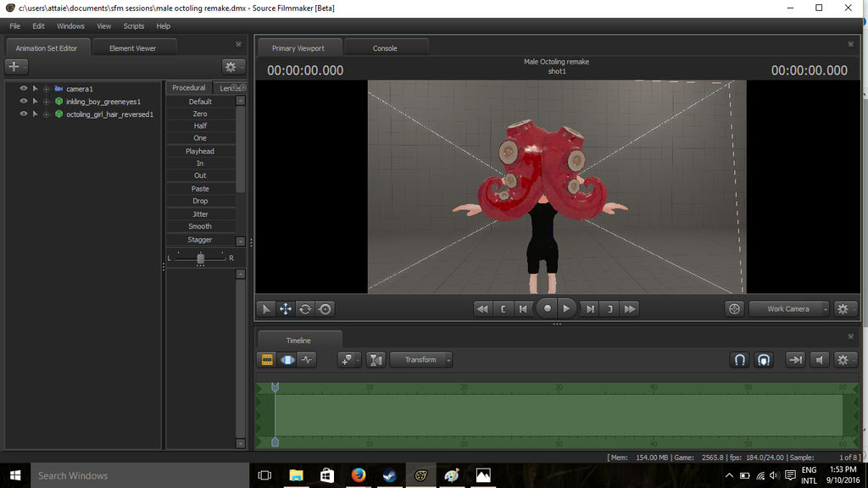Play the shot in viewport
Image resolution: width=868 pixels, height=488 pixels.
pyautogui.click(x=566, y=308)
